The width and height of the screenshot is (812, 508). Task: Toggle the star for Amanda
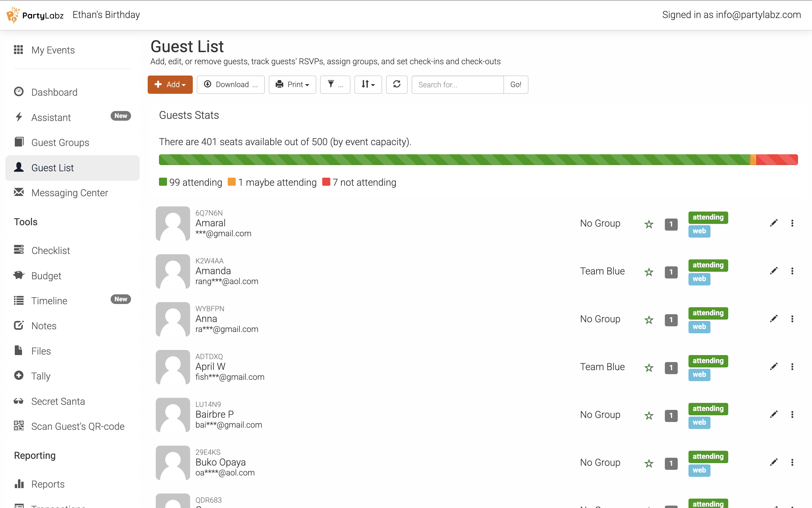tap(649, 272)
